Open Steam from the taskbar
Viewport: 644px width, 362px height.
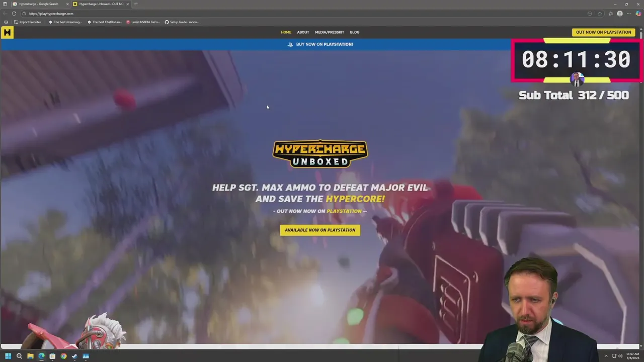pyautogui.click(x=74, y=356)
